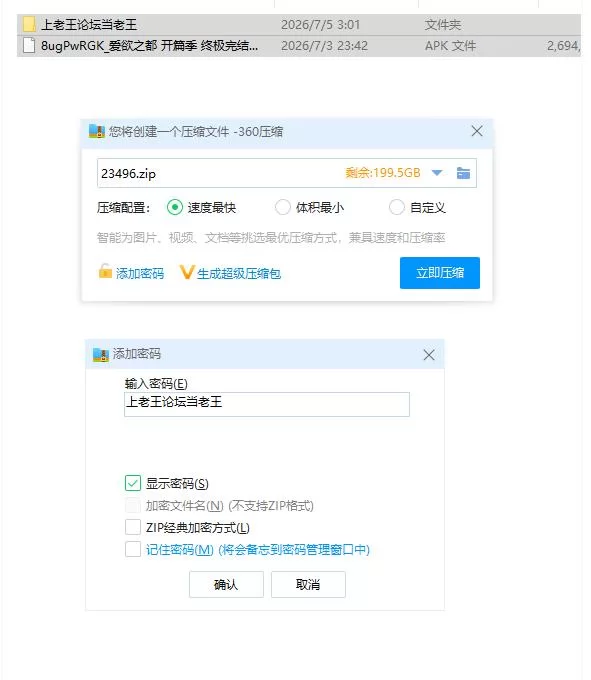Image resolution: width=591 pixels, height=680 pixels.
Task: Check the 记住密码(M) checkbox
Action: pyautogui.click(x=133, y=549)
